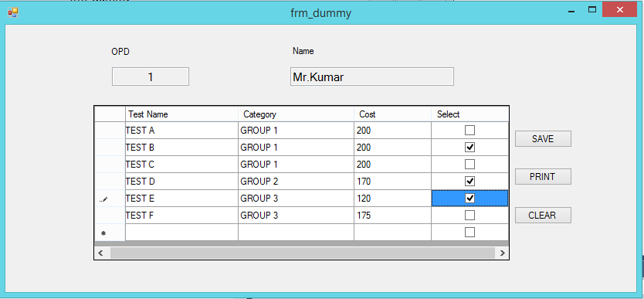Click the cost cell showing 120
Image resolution: width=644 pixels, height=299 pixels.
[392, 199]
